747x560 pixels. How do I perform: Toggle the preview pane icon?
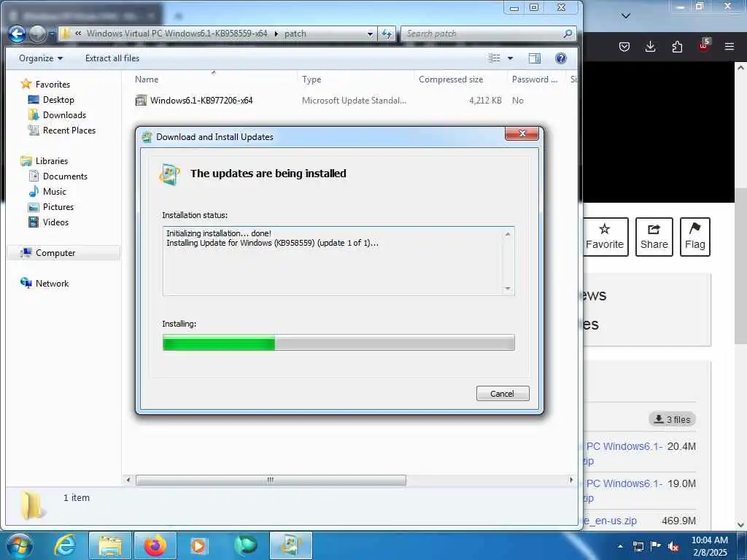coord(535,58)
